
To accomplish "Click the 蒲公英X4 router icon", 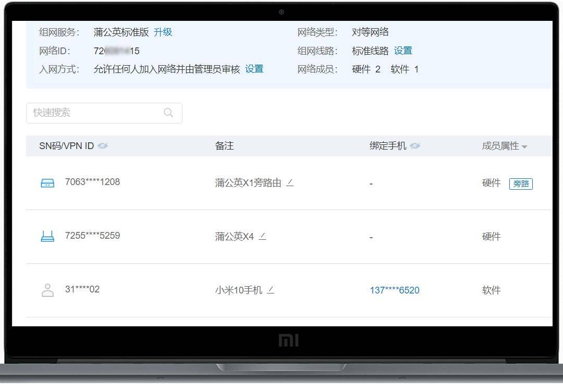I will [x=47, y=236].
